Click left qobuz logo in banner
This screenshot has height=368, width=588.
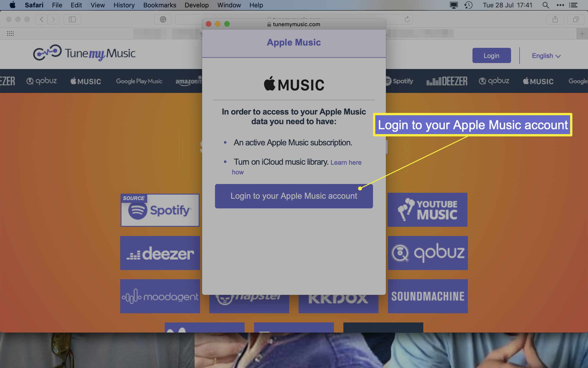coord(41,81)
